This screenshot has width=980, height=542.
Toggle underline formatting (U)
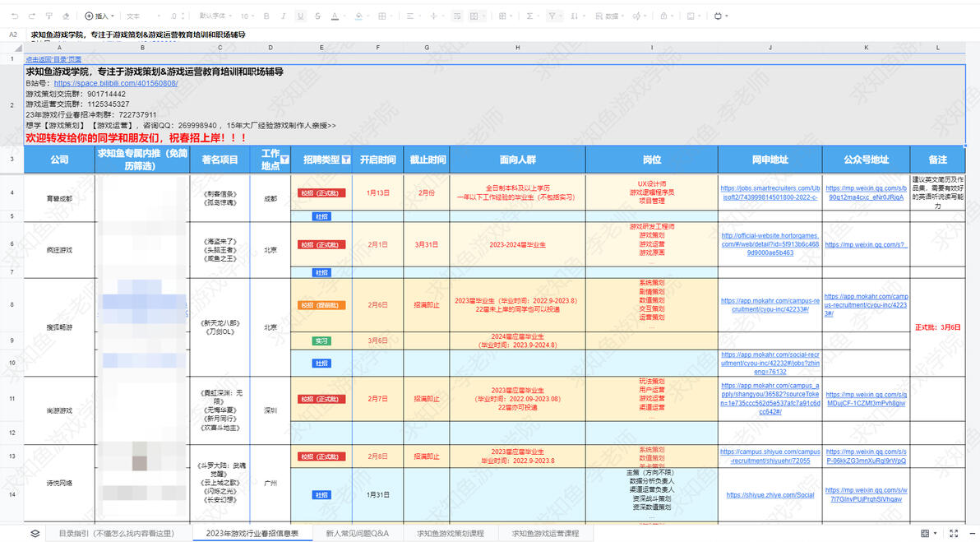[x=300, y=16]
